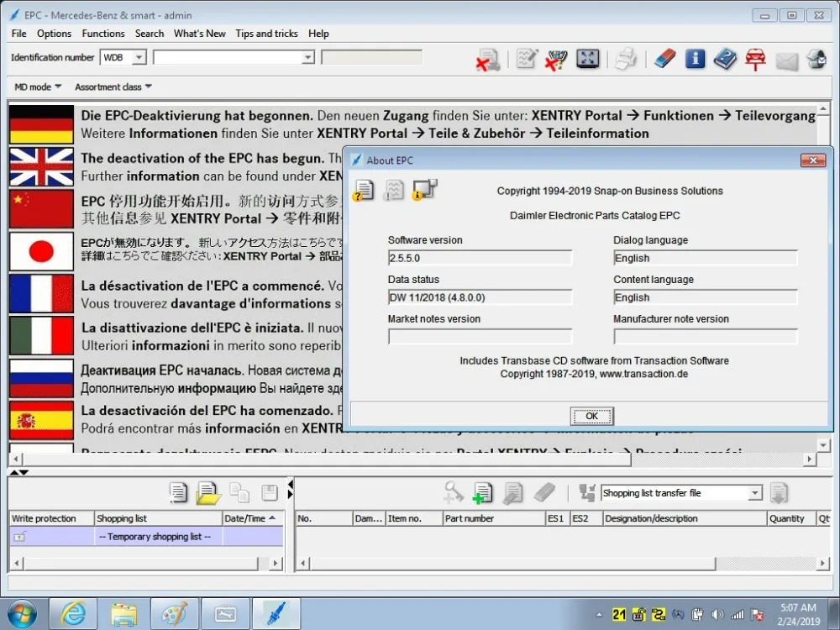Click the system info monitor icon in About EPC
This screenshot has height=630, width=840.
[425, 190]
